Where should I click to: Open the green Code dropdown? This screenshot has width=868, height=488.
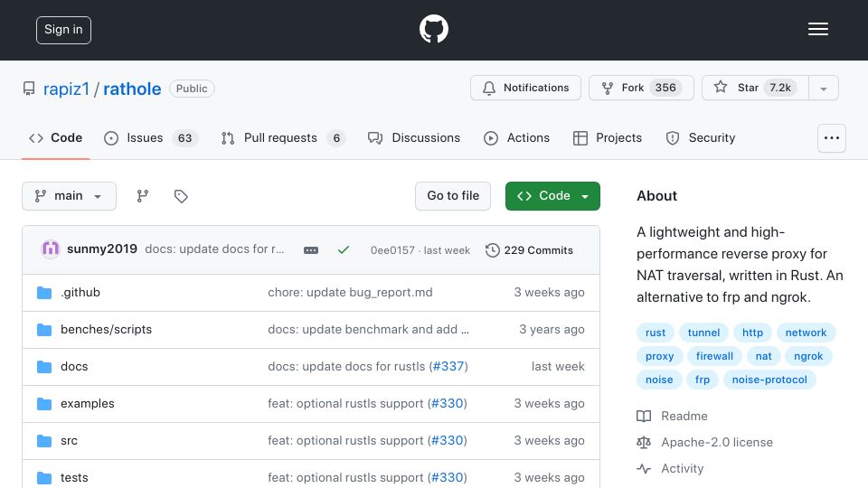pyautogui.click(x=552, y=196)
